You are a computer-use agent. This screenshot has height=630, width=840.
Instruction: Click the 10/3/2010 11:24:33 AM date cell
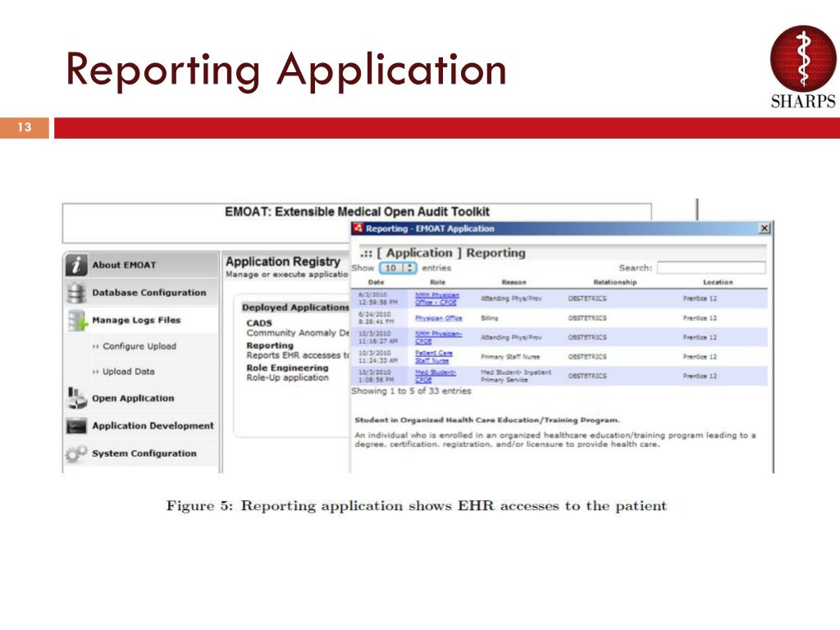click(x=378, y=357)
